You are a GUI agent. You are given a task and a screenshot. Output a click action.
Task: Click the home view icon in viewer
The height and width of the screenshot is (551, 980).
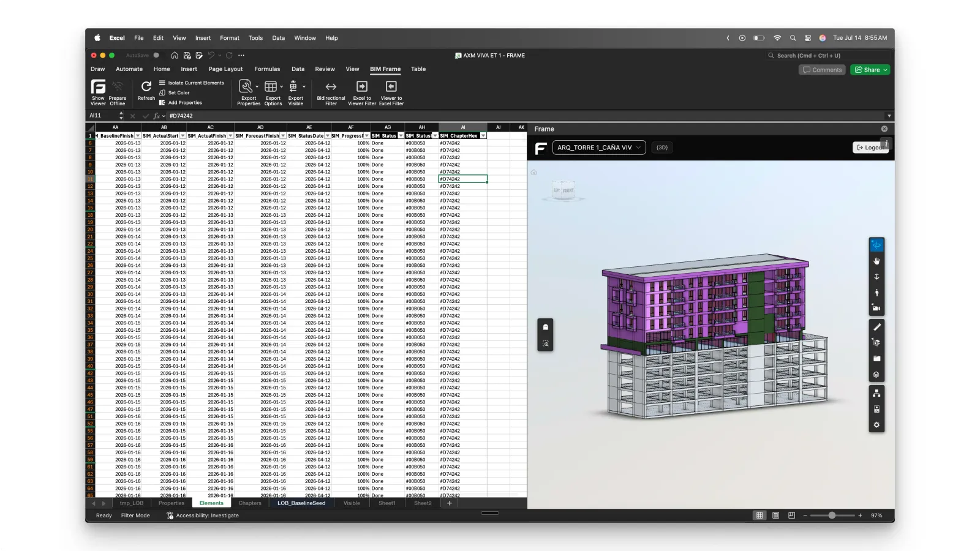pyautogui.click(x=533, y=173)
